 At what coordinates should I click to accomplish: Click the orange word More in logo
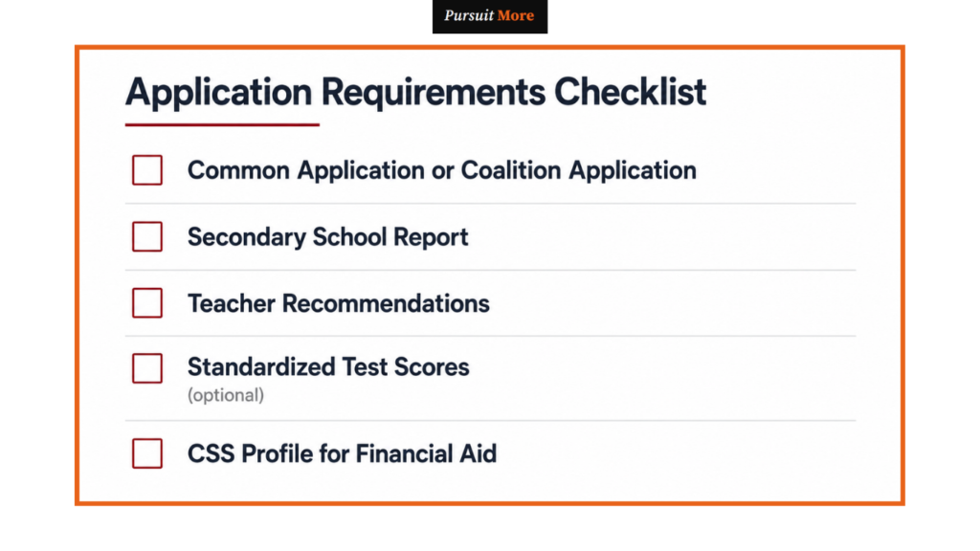tap(516, 15)
